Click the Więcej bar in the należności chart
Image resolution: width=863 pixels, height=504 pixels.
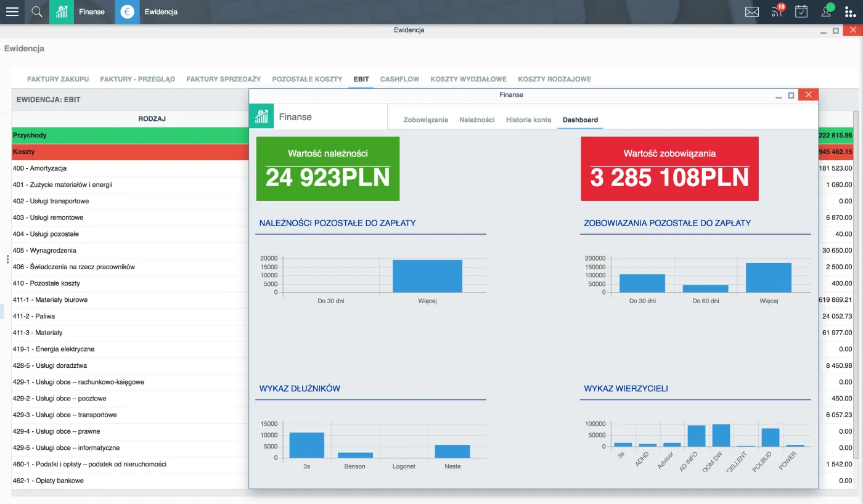(x=427, y=276)
